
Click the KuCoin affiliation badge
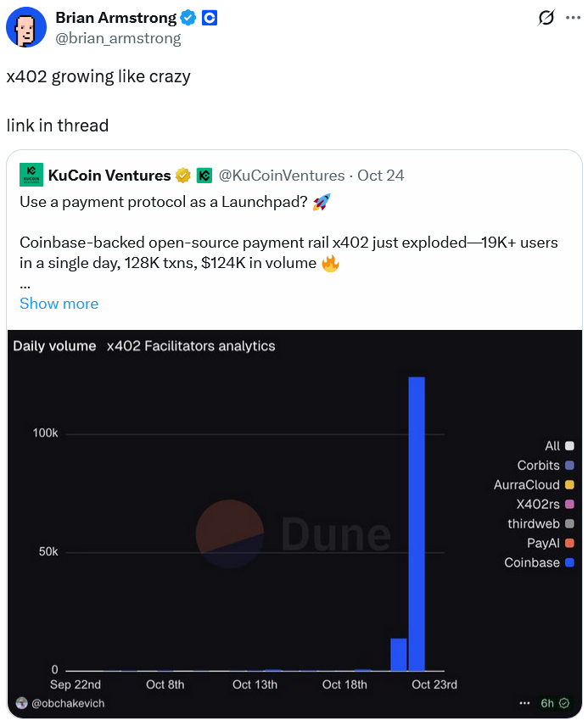pyautogui.click(x=203, y=175)
